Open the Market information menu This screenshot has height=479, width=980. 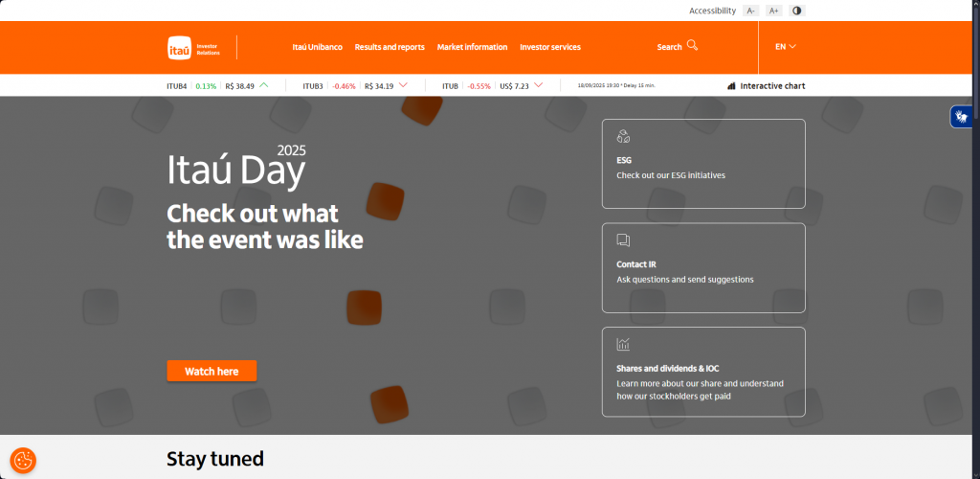tap(472, 47)
